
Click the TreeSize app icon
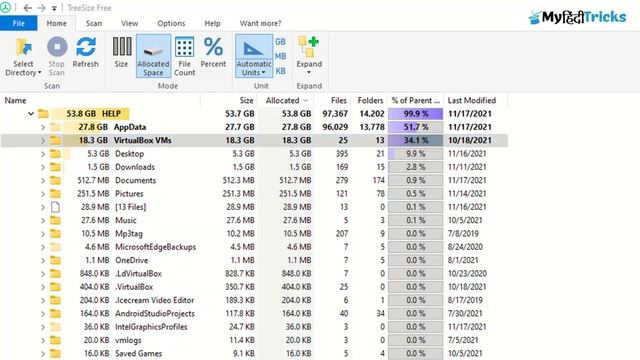[x=5, y=8]
